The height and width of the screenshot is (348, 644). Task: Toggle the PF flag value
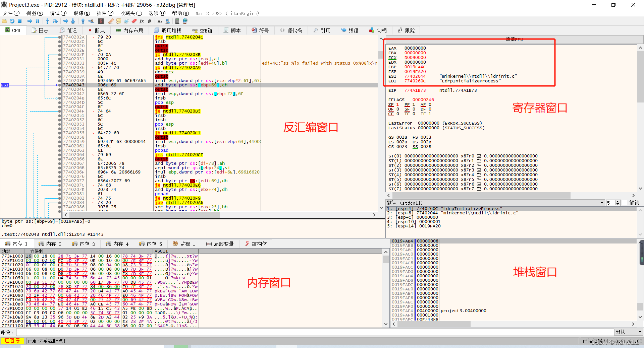coord(414,105)
